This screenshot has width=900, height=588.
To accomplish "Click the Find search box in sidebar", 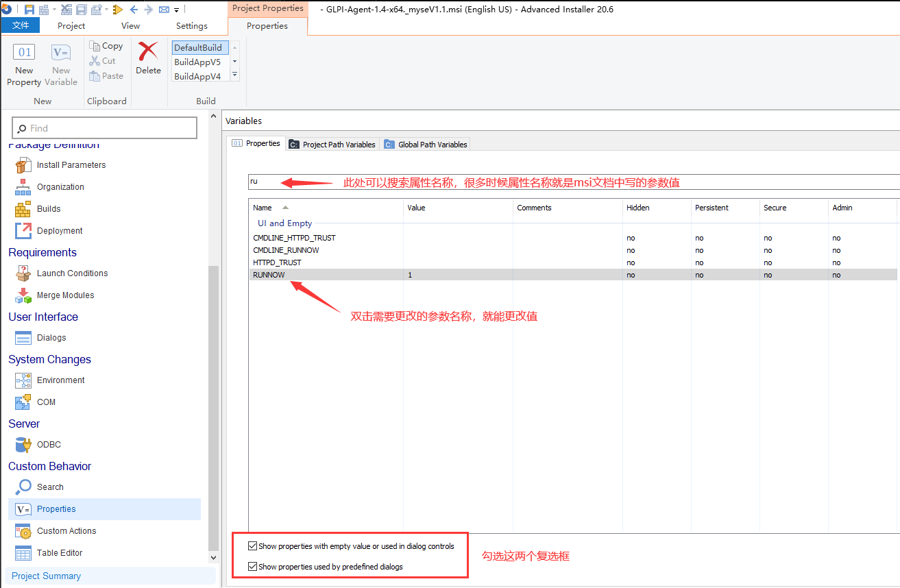I will click(x=105, y=128).
